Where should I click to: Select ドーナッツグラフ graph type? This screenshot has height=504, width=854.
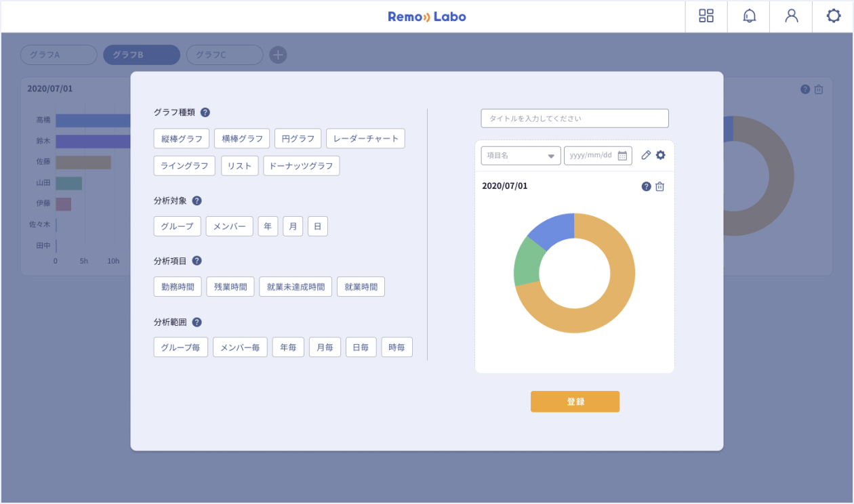(301, 166)
